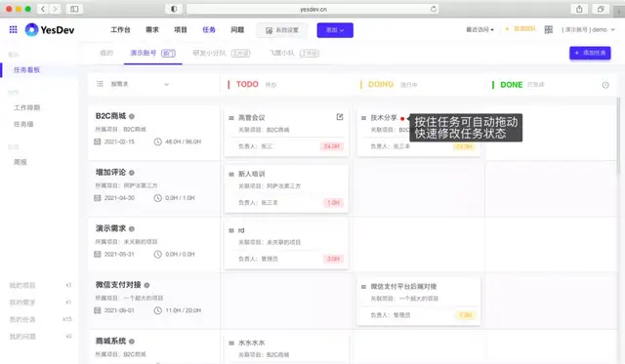Open 工作台 in the top navigation
Screen dimensions: 625x364
(120, 29)
